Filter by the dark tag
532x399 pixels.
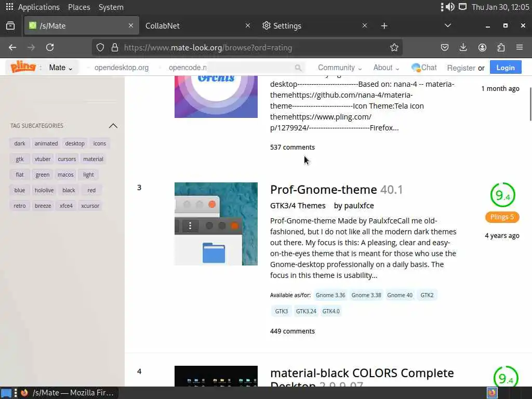click(20, 143)
